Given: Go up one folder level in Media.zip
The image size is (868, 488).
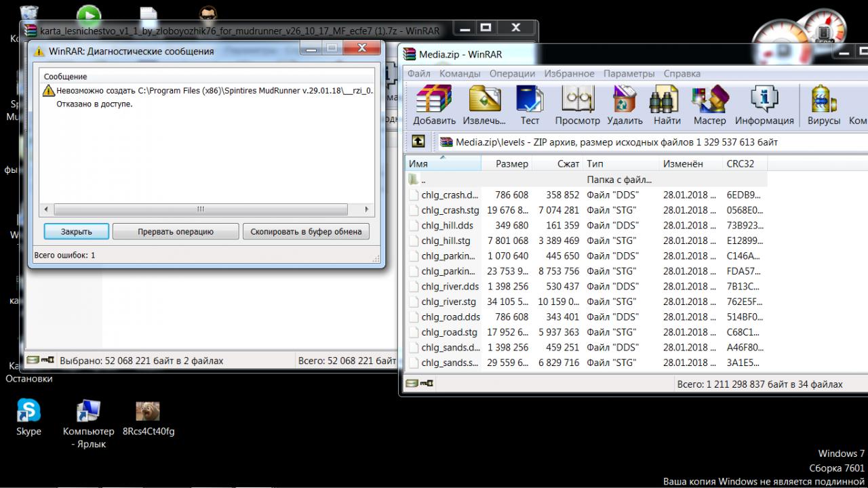Looking at the screenshot, I should coord(418,142).
